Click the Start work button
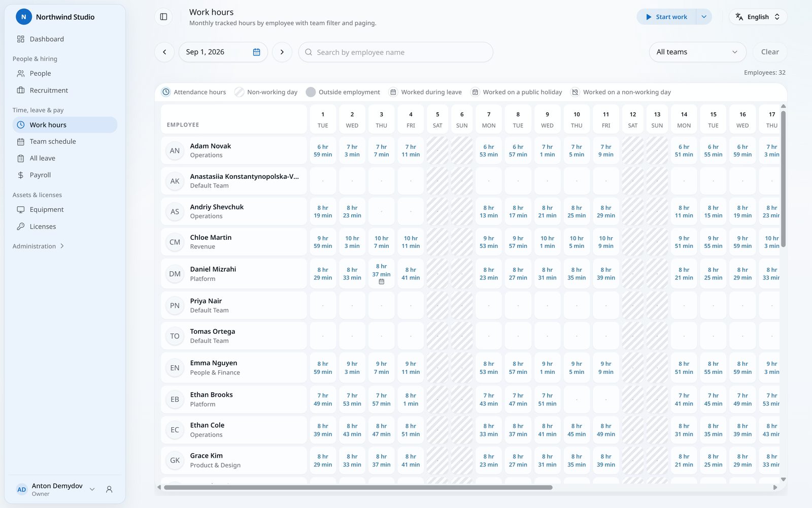 [x=666, y=17]
